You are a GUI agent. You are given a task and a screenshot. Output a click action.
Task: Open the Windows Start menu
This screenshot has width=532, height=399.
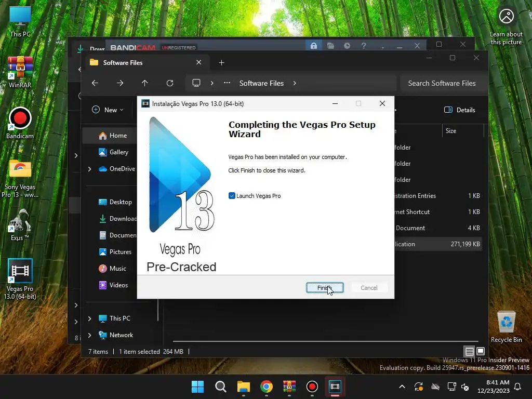[197, 387]
